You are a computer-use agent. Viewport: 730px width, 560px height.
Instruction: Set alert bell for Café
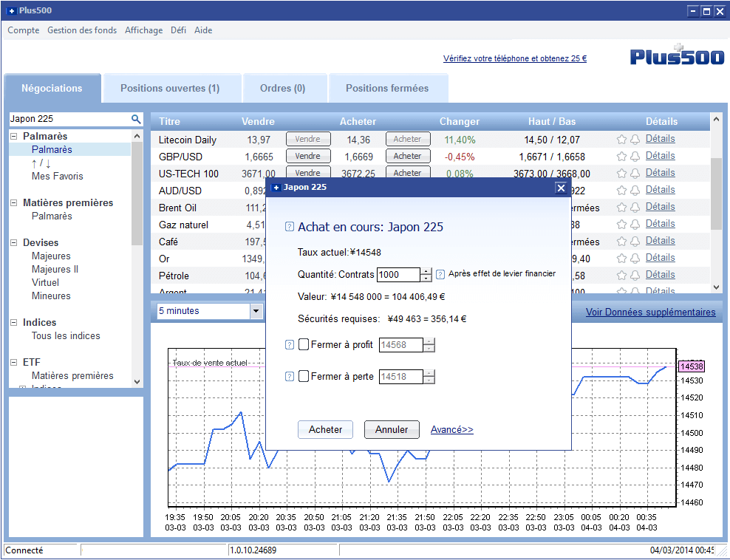635,241
